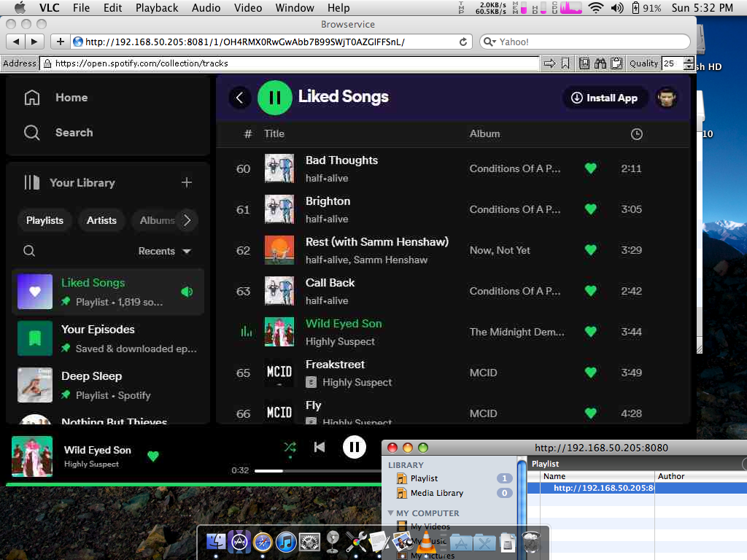Open the Window menu
The image size is (747, 560).
[295, 7]
